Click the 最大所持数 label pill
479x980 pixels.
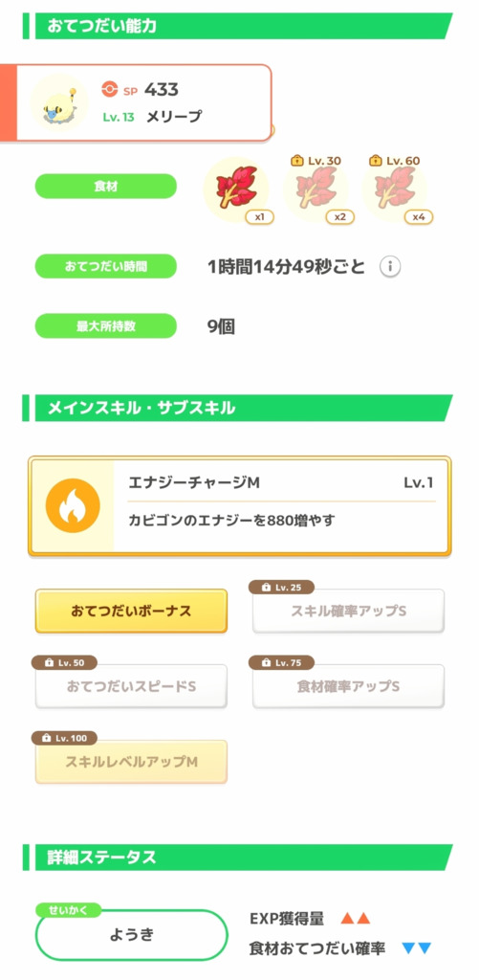point(105,325)
